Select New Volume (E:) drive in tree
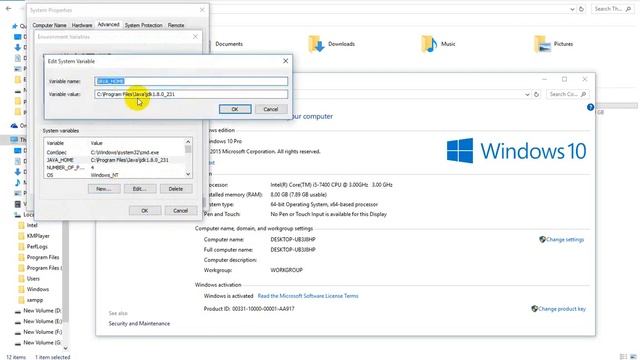 [x=42, y=321]
